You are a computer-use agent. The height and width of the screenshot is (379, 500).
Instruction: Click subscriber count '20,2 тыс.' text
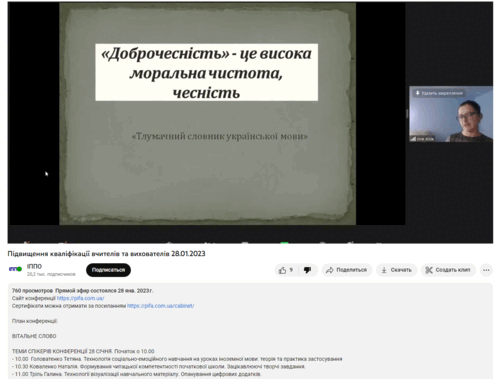click(51, 274)
